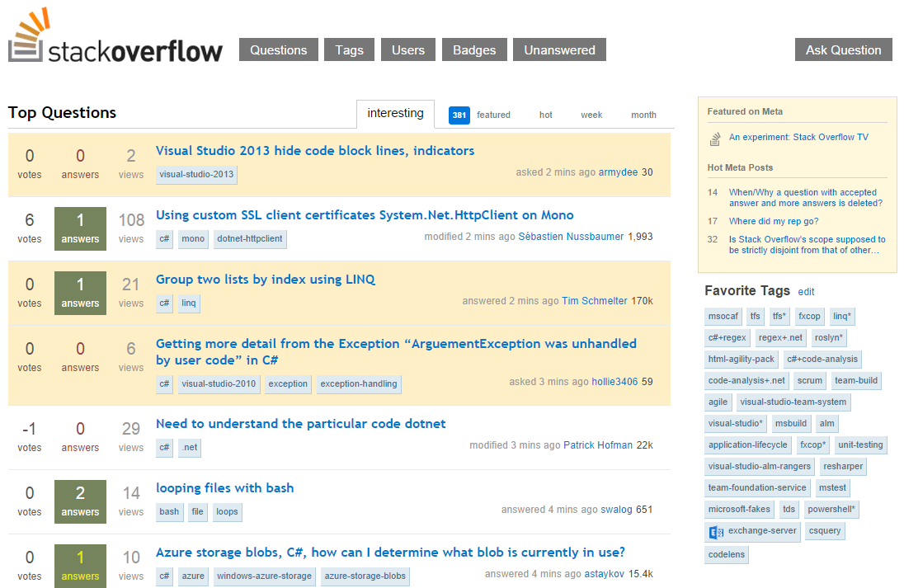Switch to the month tab
Viewport: 904px width, 588px height.
coord(643,115)
